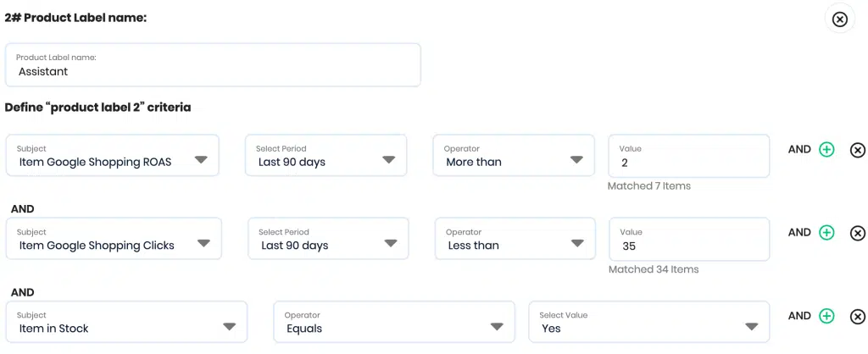Click the Product Label name field
Image resolution: width=868 pixels, height=354 pixels.
[213, 65]
